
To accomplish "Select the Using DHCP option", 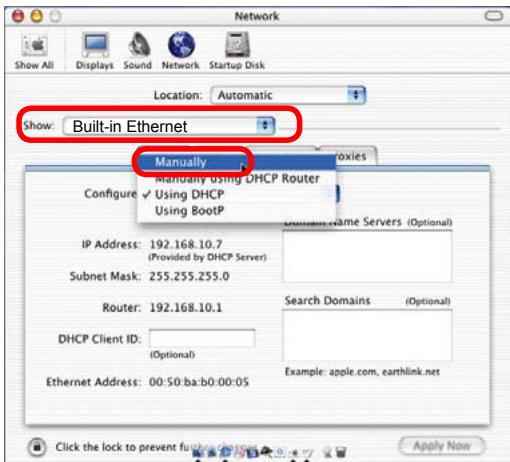I will tap(237, 195).
